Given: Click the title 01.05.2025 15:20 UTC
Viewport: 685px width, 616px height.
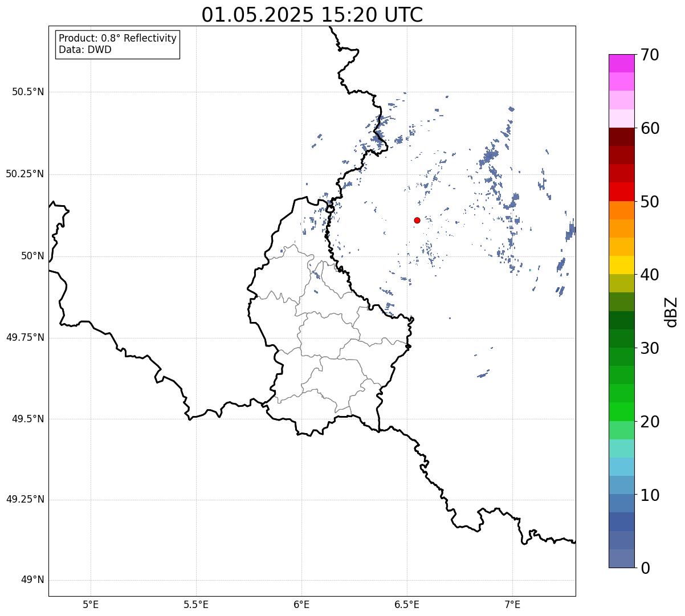Looking at the screenshot, I should [x=312, y=14].
